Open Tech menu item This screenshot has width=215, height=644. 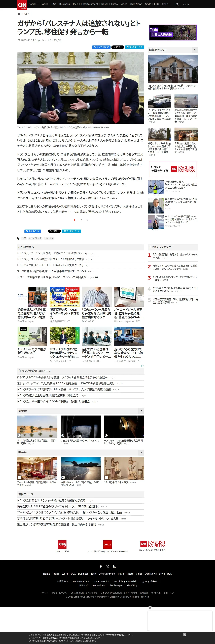75,4
